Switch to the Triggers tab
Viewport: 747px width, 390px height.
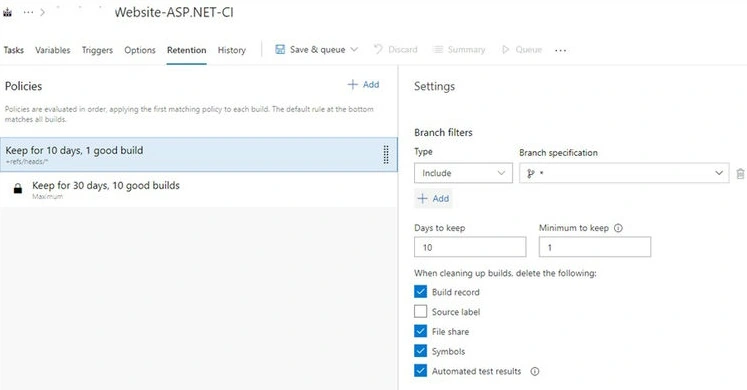(x=97, y=50)
